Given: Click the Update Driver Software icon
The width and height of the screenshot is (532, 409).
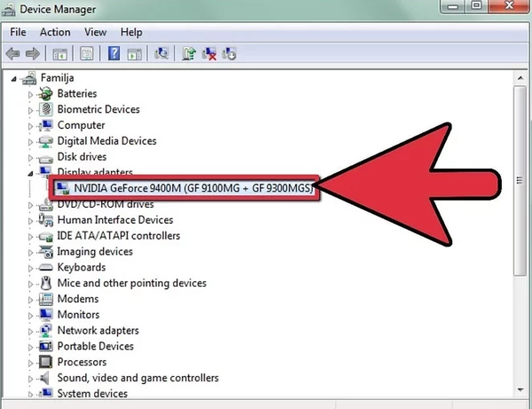Looking at the screenshot, I should tap(189, 53).
